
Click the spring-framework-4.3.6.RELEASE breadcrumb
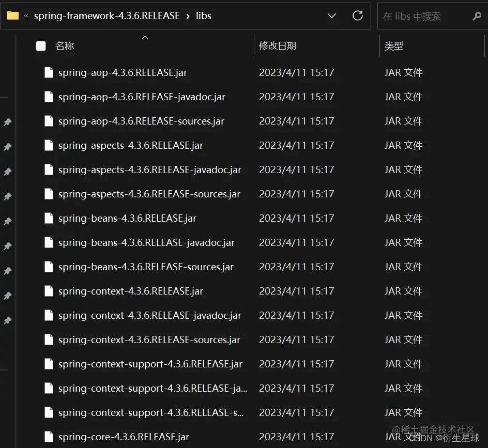coord(106,16)
